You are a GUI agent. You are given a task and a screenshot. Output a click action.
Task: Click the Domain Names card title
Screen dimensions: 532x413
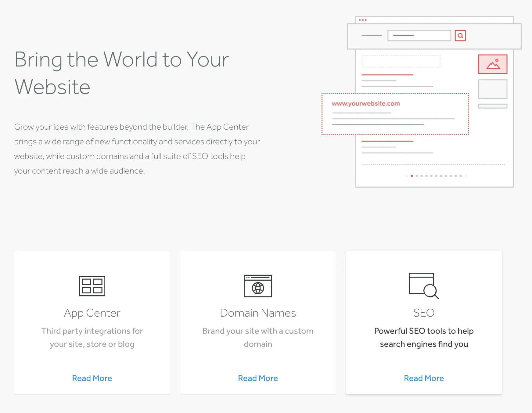258,313
